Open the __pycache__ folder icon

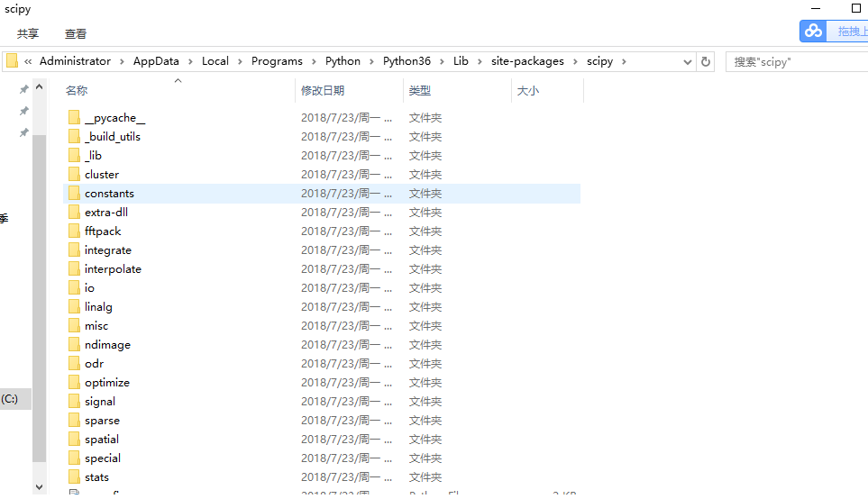click(74, 117)
